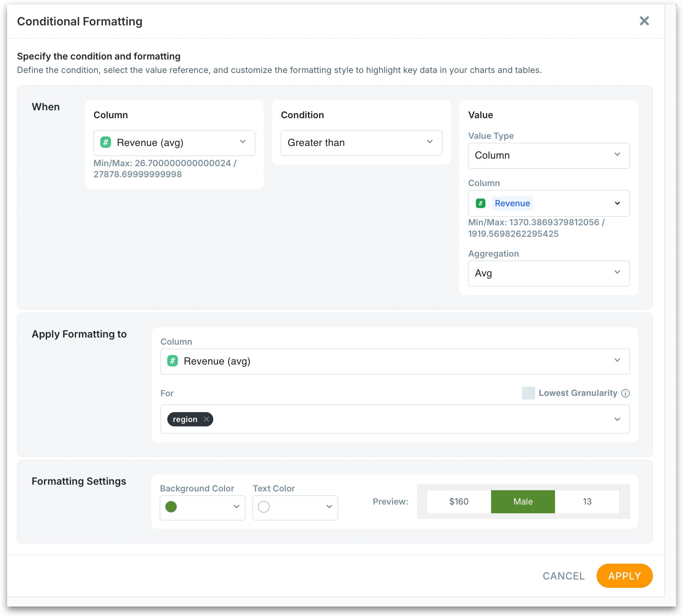Close the Conditional Formatting dialog
The width and height of the screenshot is (683, 616).
click(644, 21)
